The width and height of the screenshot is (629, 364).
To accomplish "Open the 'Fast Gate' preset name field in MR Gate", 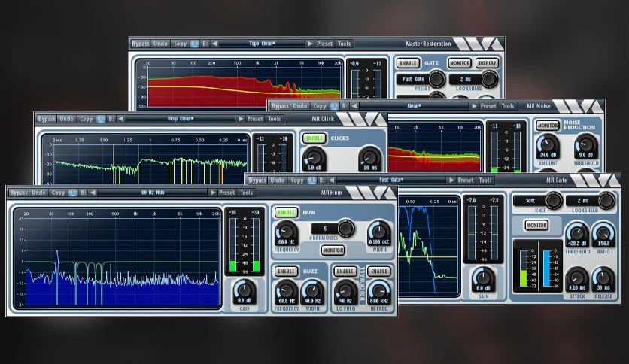I will pyautogui.click(x=391, y=180).
